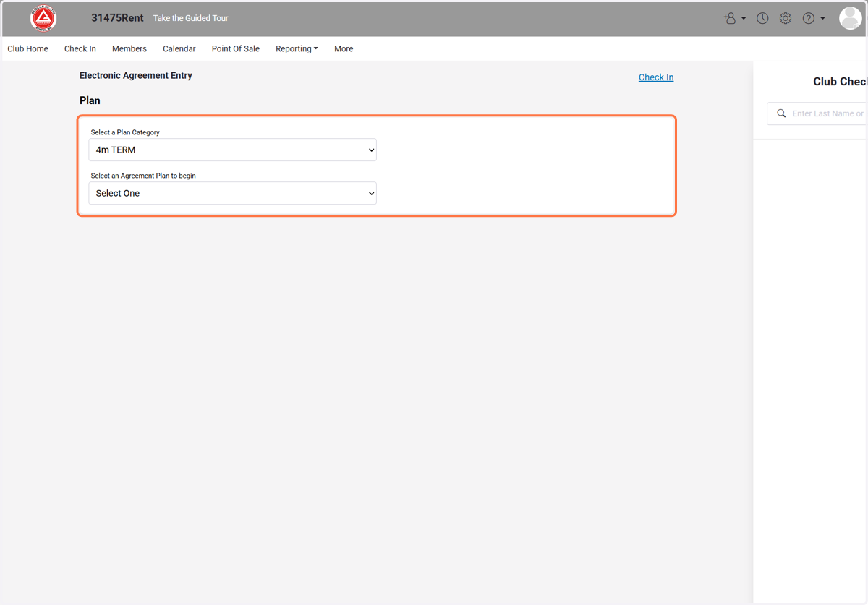Open the More menu item
This screenshot has width=868, height=605.
click(x=344, y=48)
